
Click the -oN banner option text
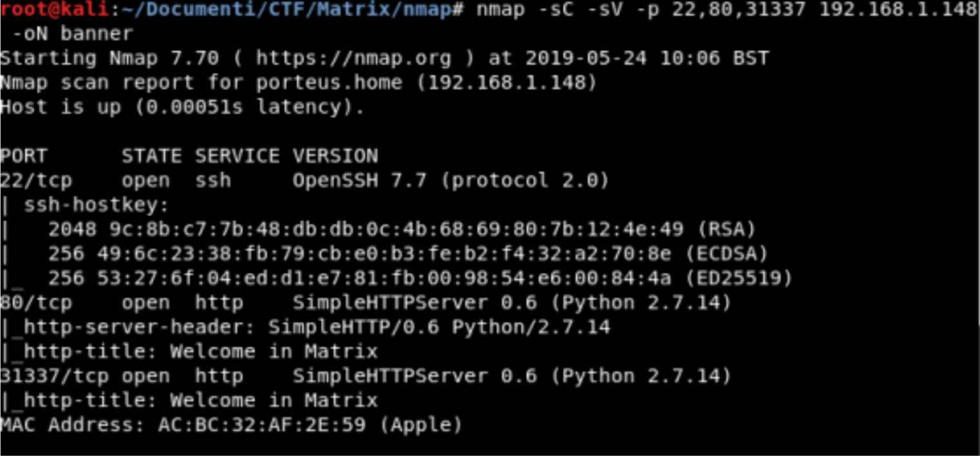coord(72,34)
